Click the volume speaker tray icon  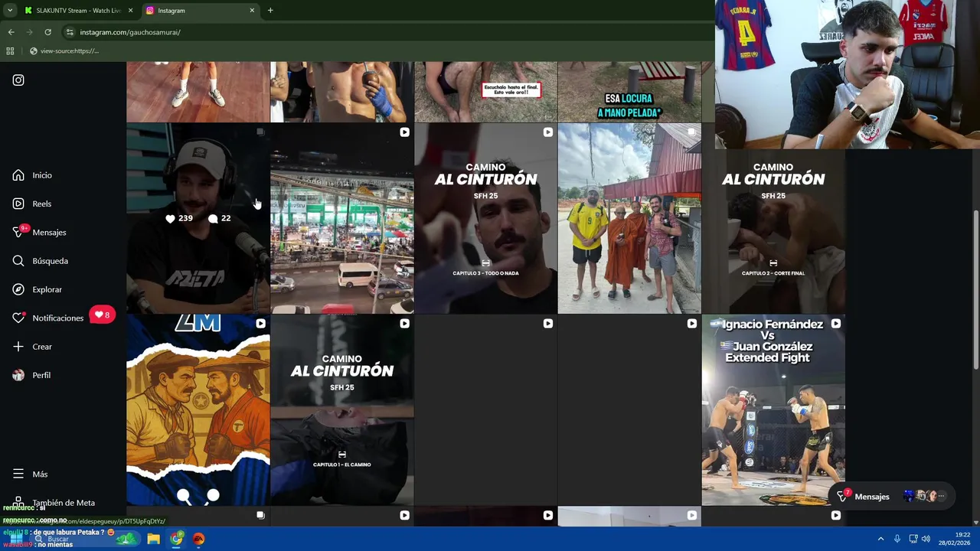tap(926, 539)
